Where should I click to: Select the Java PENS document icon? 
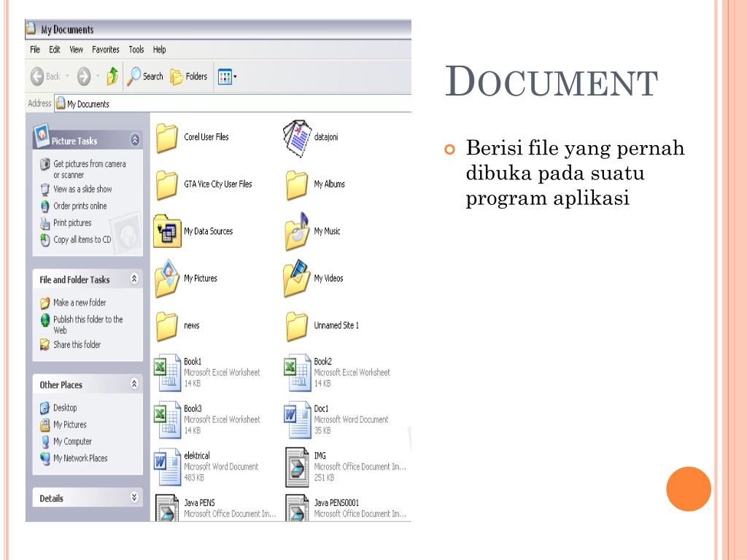[x=167, y=507]
